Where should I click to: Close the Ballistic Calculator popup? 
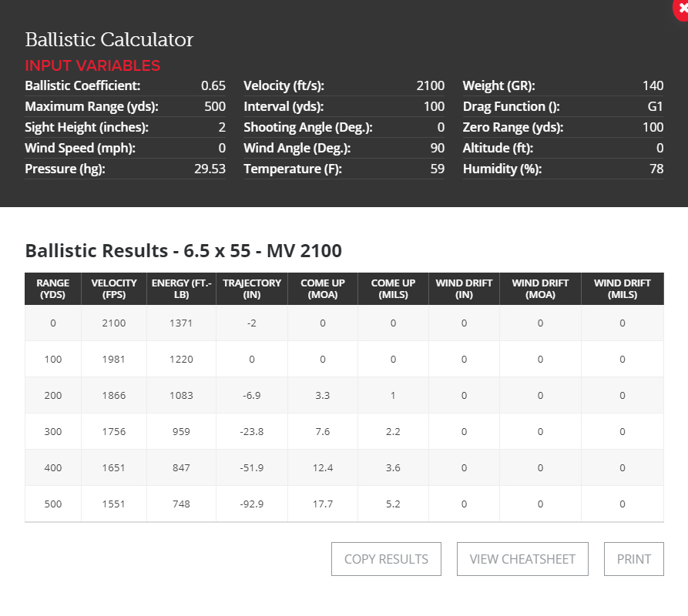tap(681, 7)
